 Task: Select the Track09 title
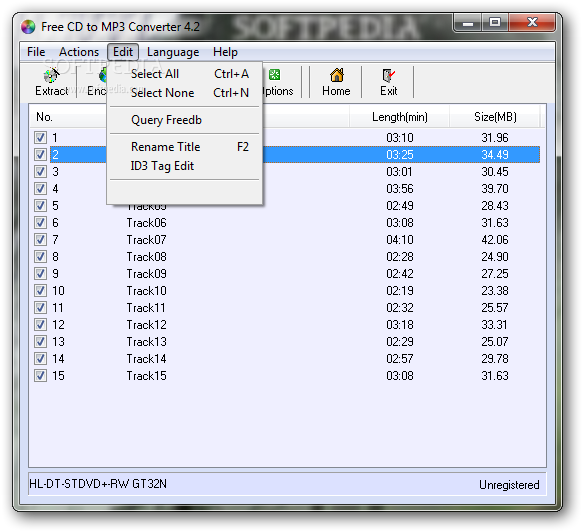[146, 274]
